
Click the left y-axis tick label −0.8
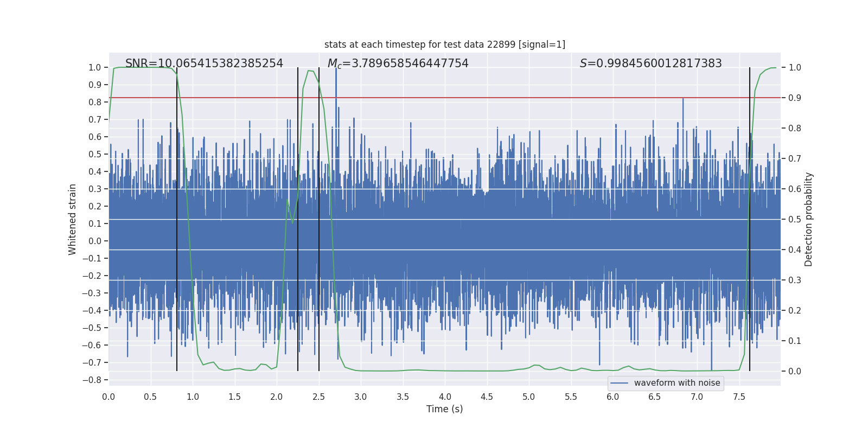coord(92,380)
